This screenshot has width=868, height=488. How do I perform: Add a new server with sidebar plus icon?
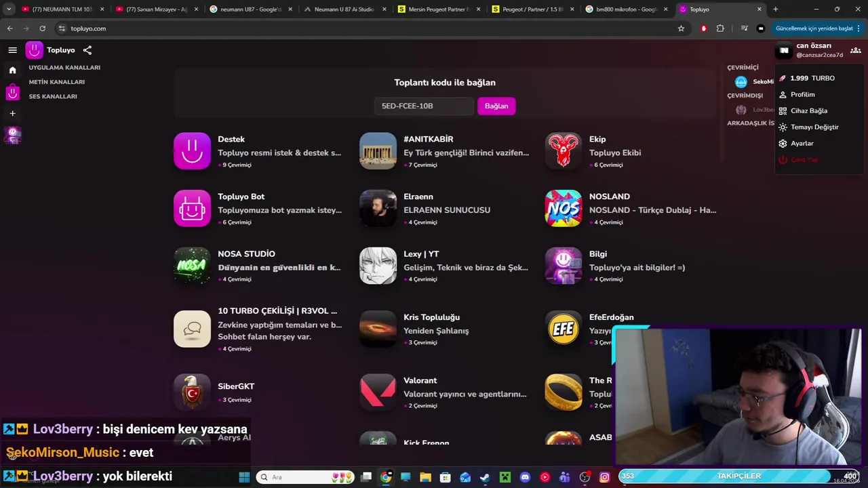click(12, 113)
